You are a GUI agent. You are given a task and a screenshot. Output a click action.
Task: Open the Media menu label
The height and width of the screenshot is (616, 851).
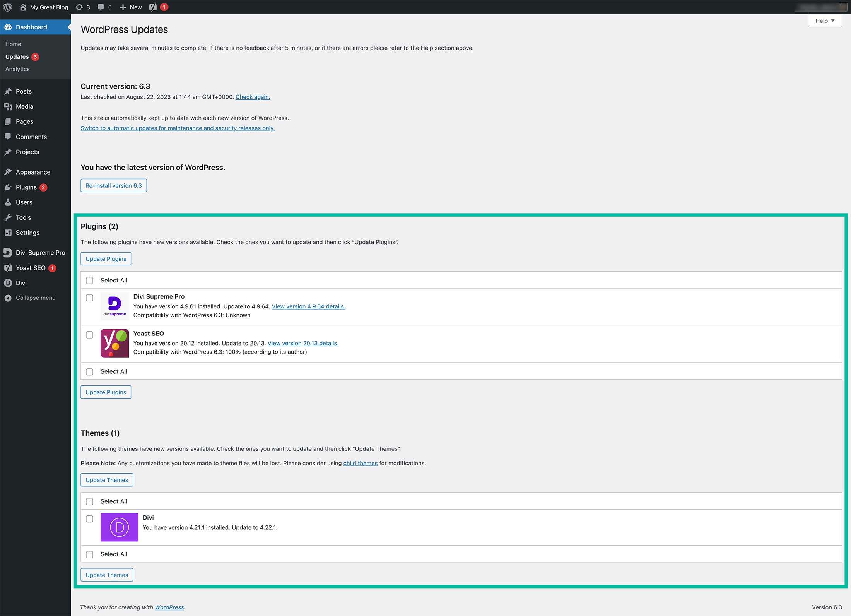(x=24, y=106)
